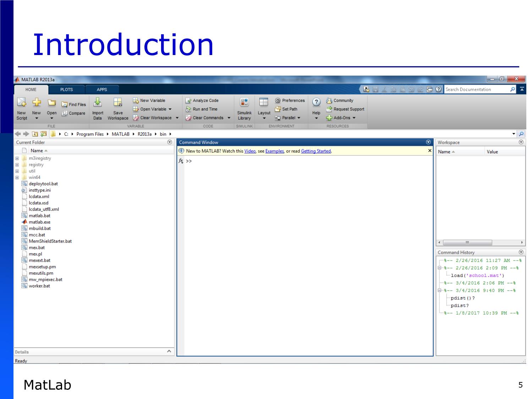Click the Getting Started link
The width and height of the screenshot is (532, 399).
click(316, 151)
